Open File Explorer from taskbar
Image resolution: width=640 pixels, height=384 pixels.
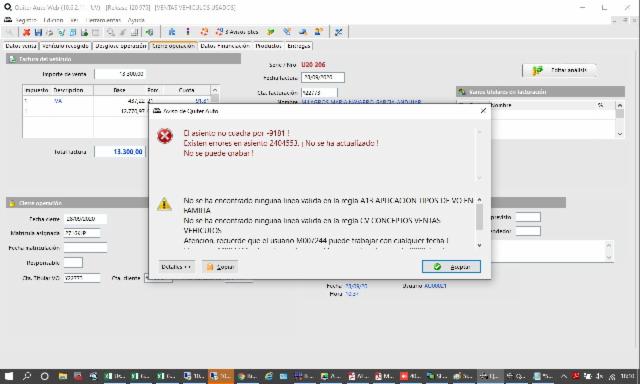62,376
